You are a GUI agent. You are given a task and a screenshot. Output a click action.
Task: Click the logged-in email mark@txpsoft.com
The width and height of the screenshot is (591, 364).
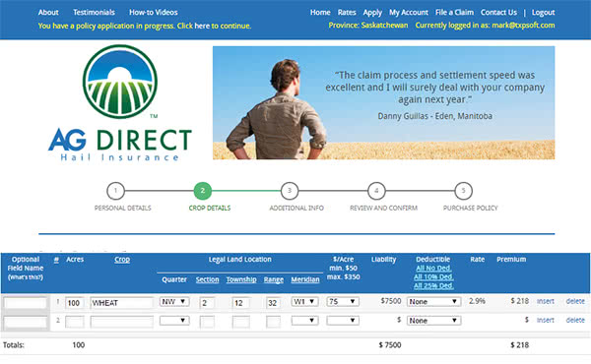coord(523,26)
